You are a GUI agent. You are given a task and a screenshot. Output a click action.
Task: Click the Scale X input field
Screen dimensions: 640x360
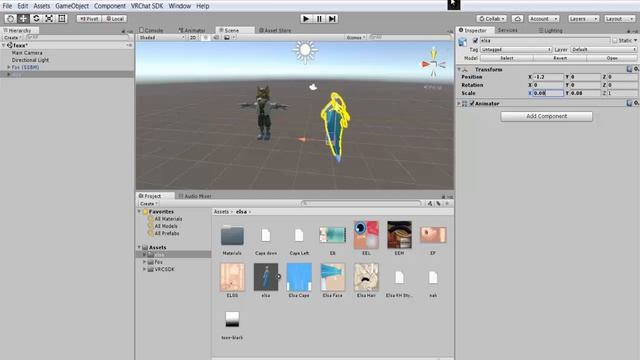coord(548,93)
